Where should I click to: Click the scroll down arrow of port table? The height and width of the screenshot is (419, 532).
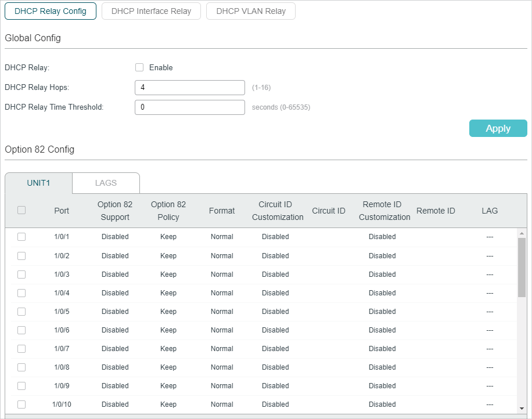click(522, 408)
